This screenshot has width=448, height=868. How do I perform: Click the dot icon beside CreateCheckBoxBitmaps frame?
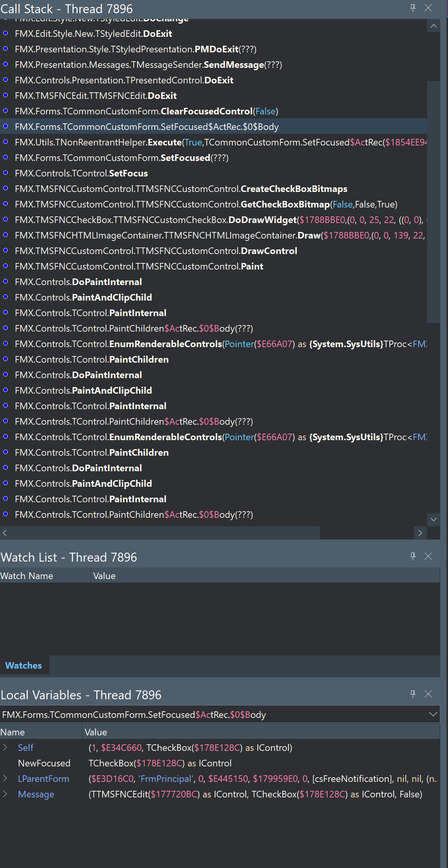[x=5, y=188]
